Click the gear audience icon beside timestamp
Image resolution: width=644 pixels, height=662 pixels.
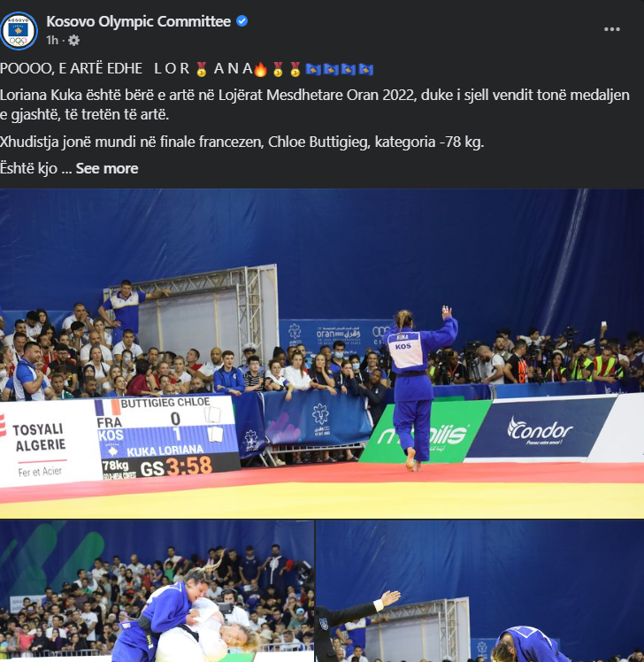pos(73,40)
